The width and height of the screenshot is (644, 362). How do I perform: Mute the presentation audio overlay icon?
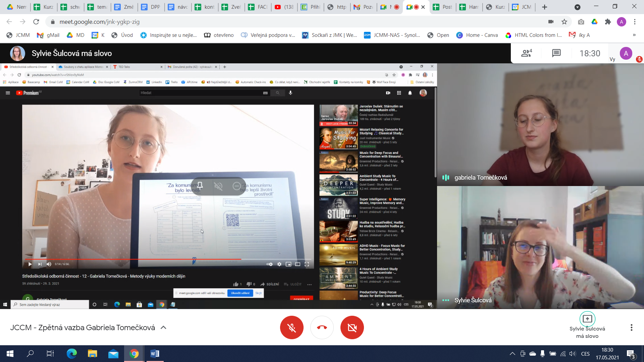tap(218, 186)
